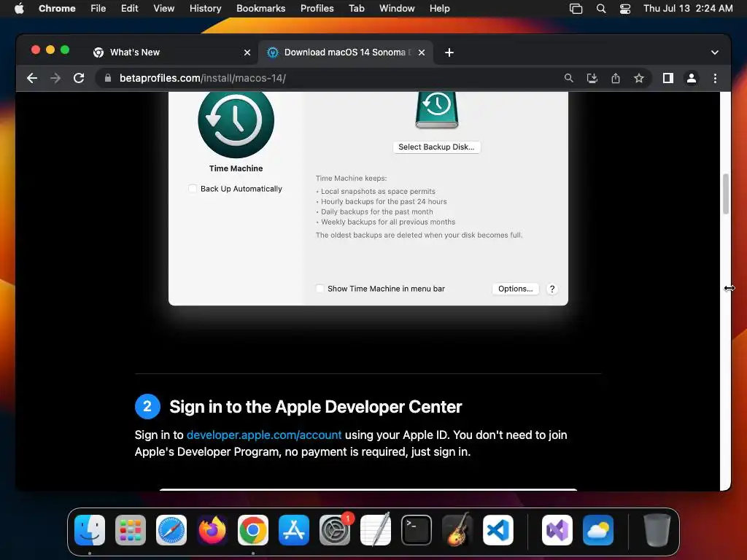The height and width of the screenshot is (560, 747).
Task: Click the Time Machine screenshot image
Action: 368,198
